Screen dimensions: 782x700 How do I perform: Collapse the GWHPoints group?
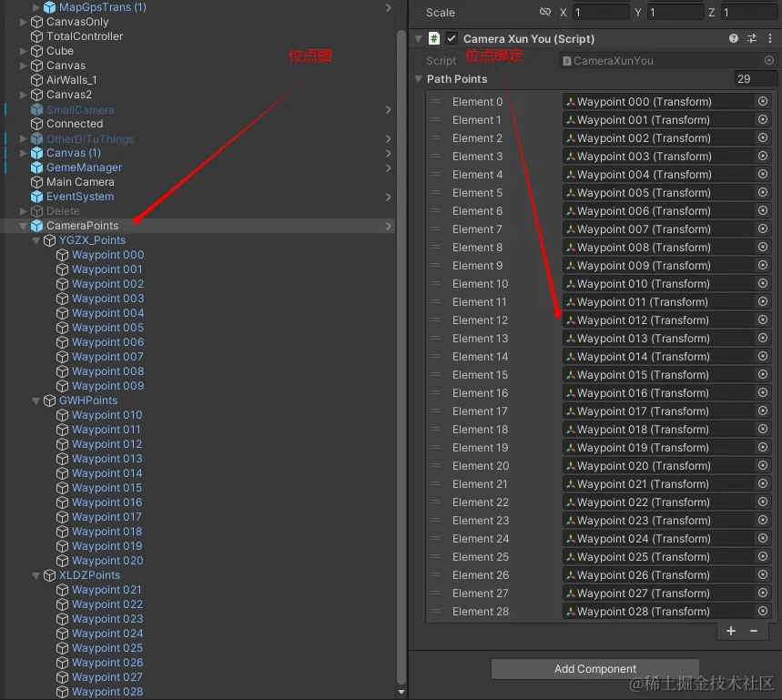pos(36,401)
